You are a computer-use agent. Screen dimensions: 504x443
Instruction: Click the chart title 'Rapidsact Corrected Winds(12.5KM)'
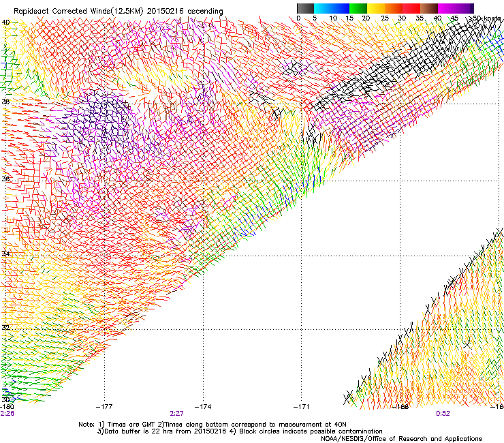(78, 12)
